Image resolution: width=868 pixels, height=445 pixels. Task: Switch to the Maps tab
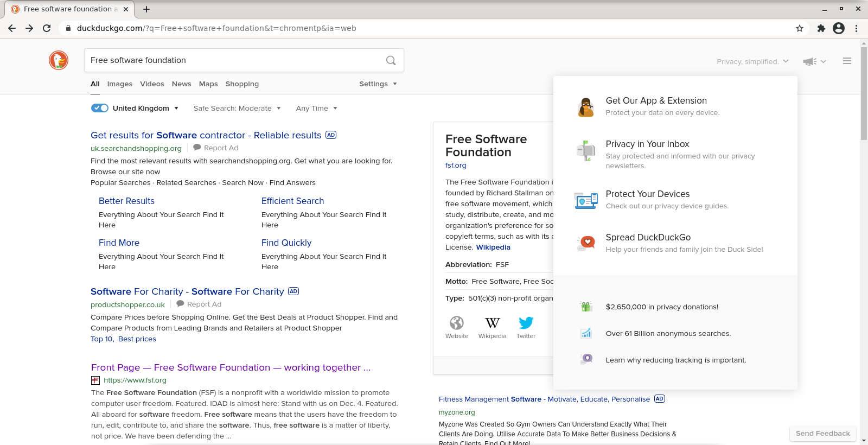(208, 84)
